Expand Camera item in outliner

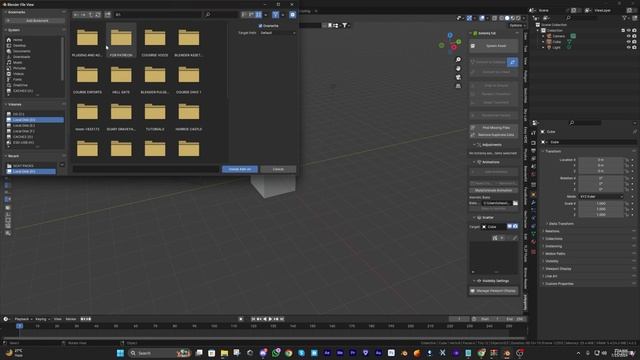[x=543, y=36]
